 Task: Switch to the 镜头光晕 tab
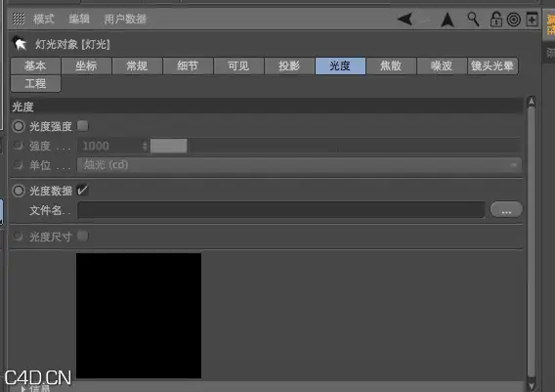pyautogui.click(x=492, y=65)
